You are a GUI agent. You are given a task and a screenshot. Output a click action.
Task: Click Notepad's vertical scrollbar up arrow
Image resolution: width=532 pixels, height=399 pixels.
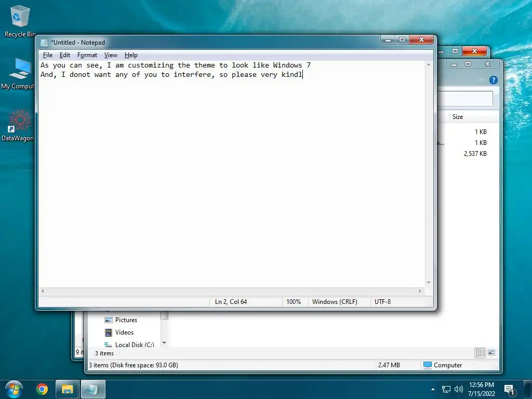(x=429, y=64)
